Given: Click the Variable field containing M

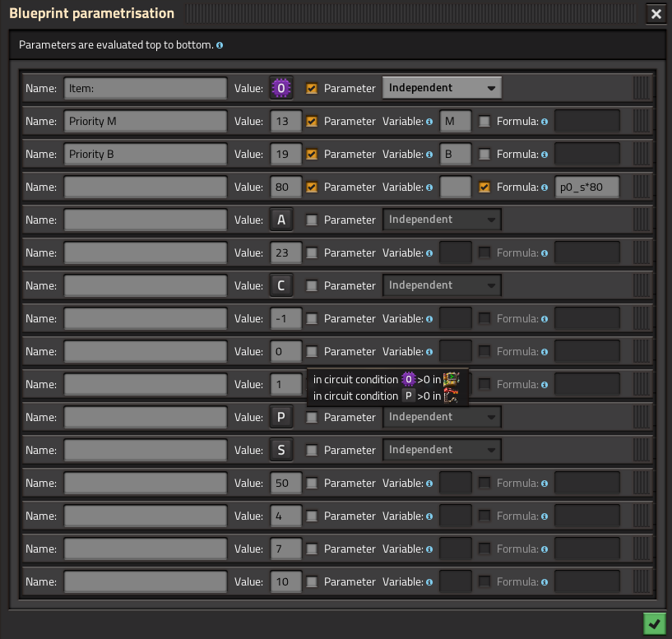Looking at the screenshot, I should [x=456, y=121].
